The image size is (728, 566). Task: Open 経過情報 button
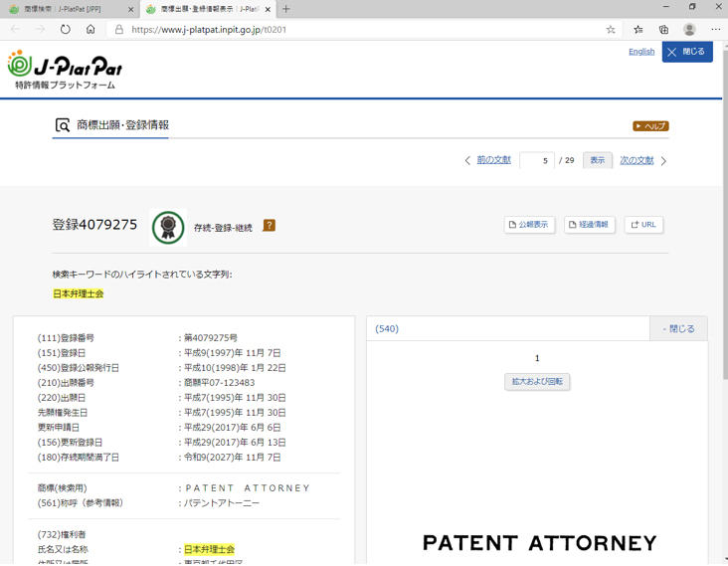point(589,225)
